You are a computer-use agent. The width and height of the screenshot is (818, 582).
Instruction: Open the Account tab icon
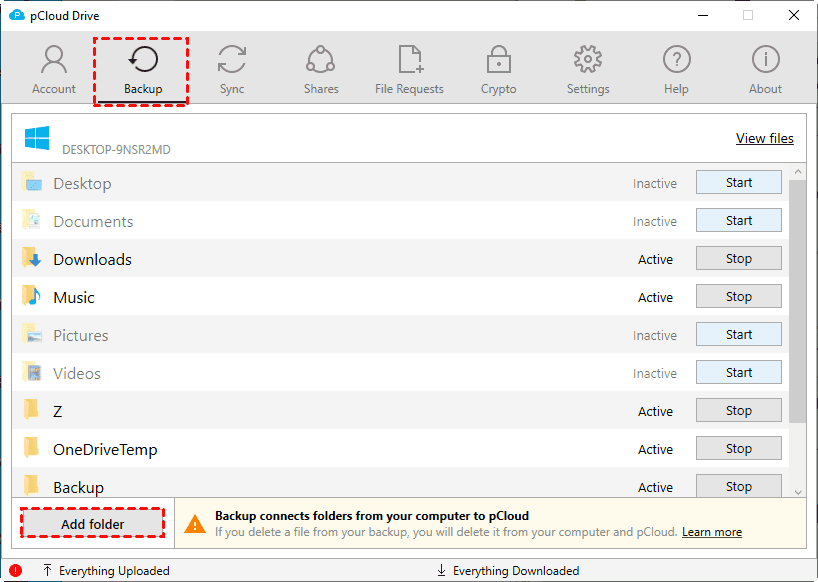click(x=54, y=59)
